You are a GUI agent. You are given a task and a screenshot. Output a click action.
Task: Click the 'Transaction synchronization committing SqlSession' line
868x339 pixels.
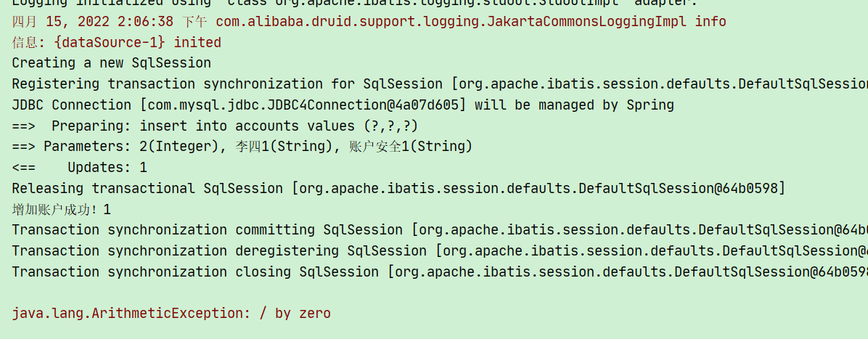(x=440, y=230)
